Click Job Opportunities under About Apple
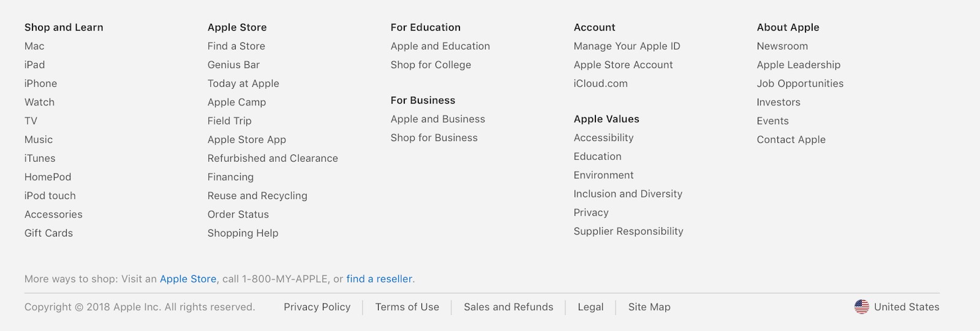This screenshot has height=331, width=980. point(799,83)
